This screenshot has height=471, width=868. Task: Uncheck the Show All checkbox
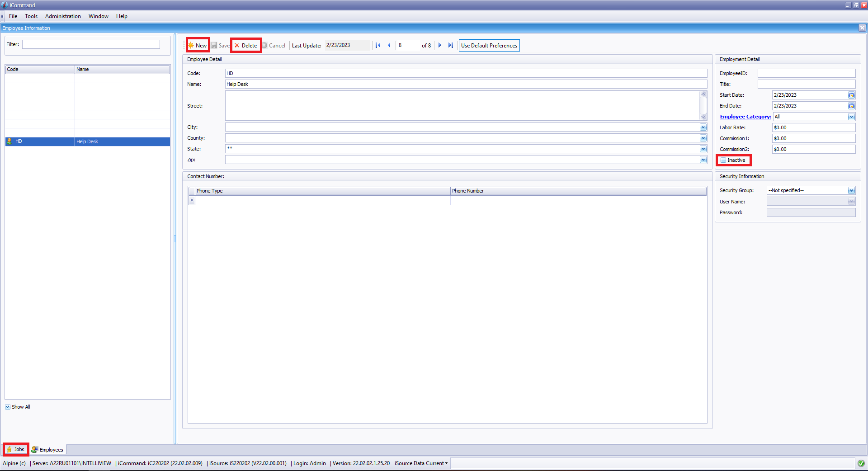tap(8, 407)
